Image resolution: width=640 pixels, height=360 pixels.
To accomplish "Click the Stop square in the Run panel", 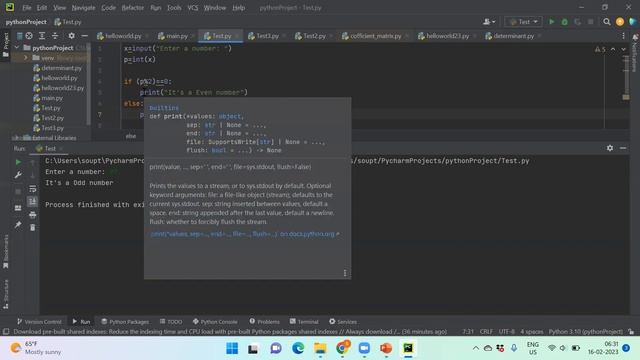I will coord(18,191).
